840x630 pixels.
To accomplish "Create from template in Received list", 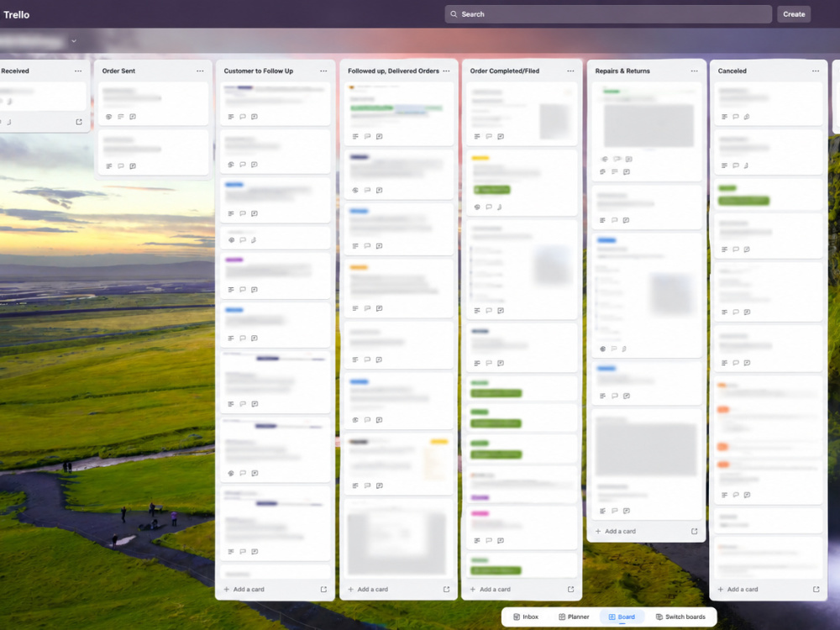I will pos(79,122).
